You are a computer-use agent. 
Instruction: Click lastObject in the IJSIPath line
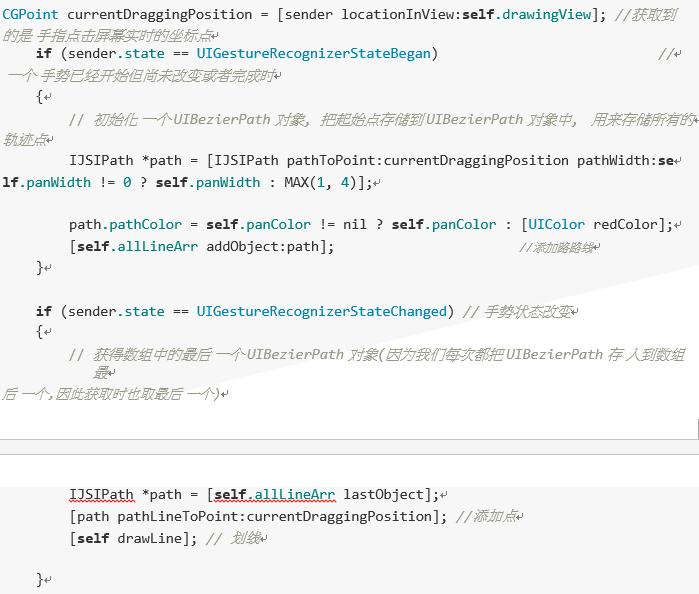click(x=383, y=495)
